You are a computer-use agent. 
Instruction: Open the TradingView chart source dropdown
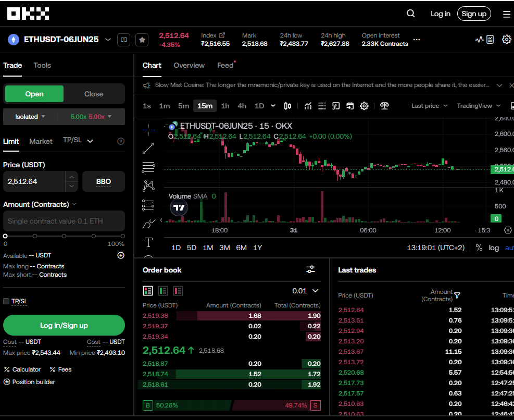pyautogui.click(x=479, y=106)
